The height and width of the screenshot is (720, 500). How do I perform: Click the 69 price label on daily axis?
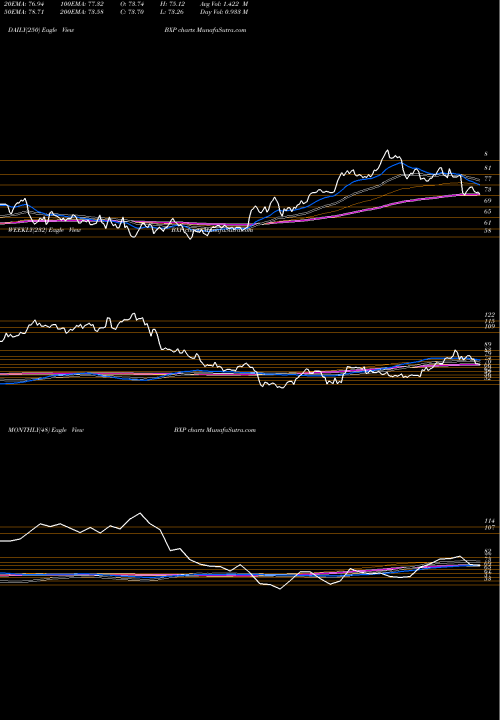(x=488, y=201)
